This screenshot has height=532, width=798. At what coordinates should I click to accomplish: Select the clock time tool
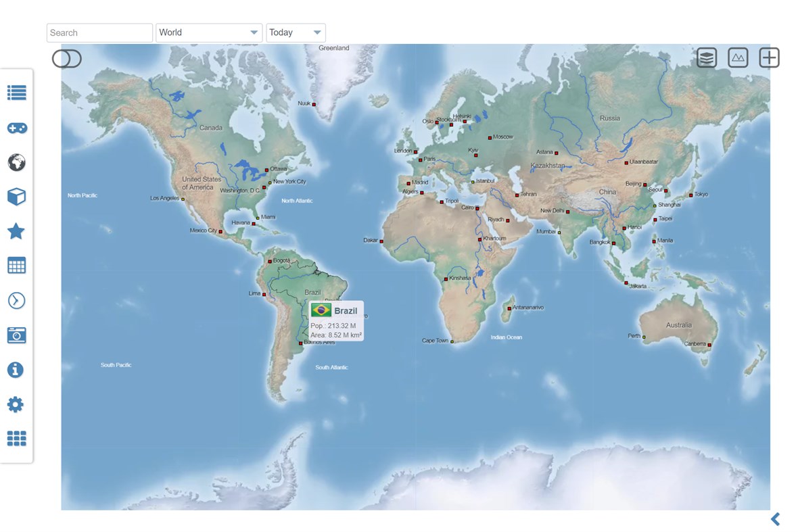[x=16, y=300]
